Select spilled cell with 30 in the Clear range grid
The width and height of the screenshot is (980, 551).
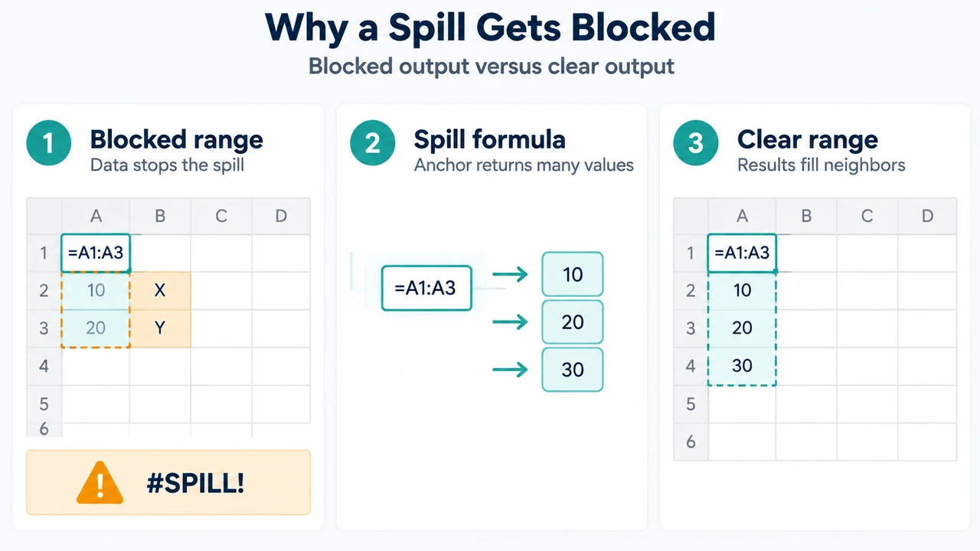point(742,366)
